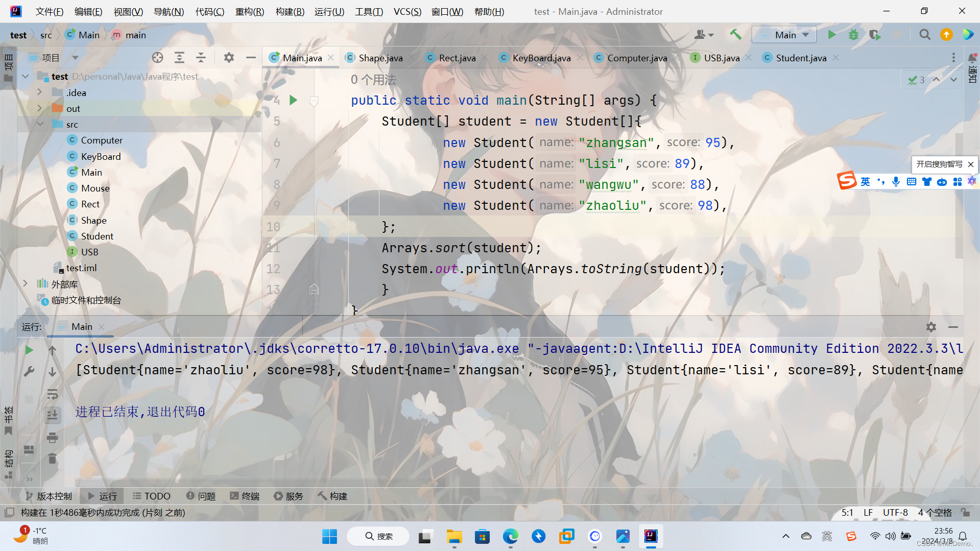Open the VCS(S) menu
The width and height of the screenshot is (980, 551).
coord(408,11)
